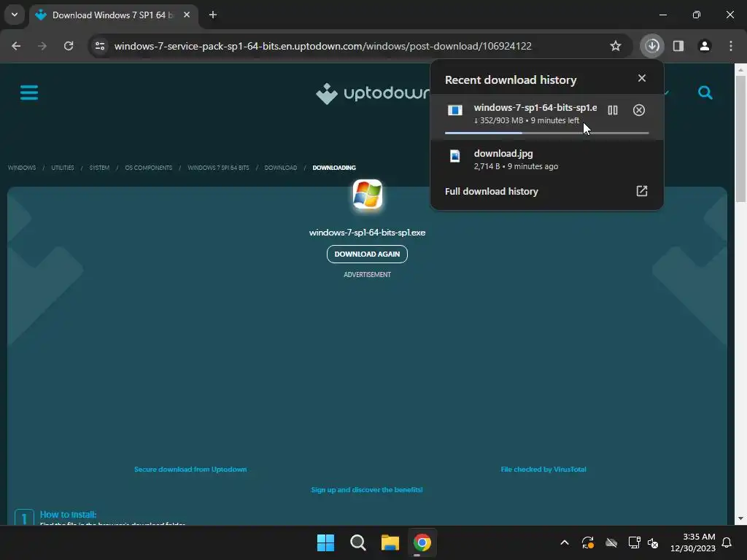Open the tab search dropdown arrow
Screen dimensions: 747x560
[x=15, y=15]
